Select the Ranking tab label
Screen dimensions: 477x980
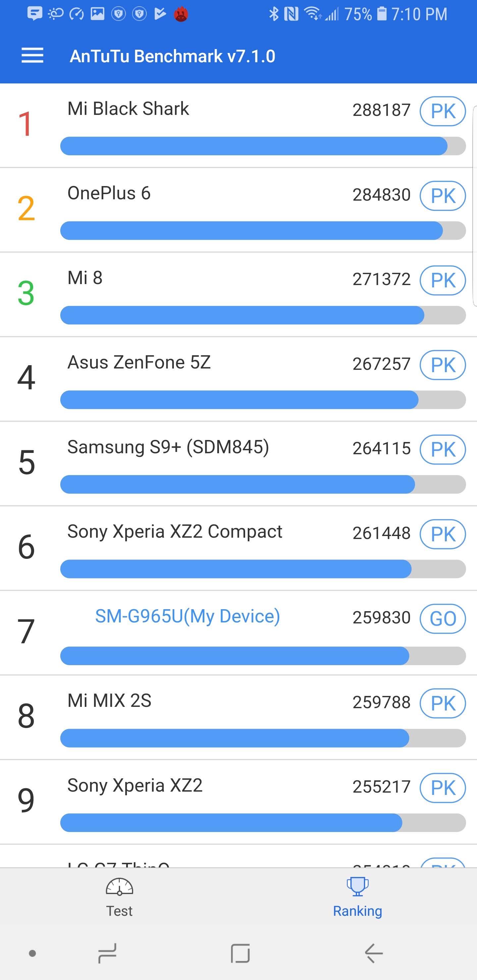click(357, 911)
